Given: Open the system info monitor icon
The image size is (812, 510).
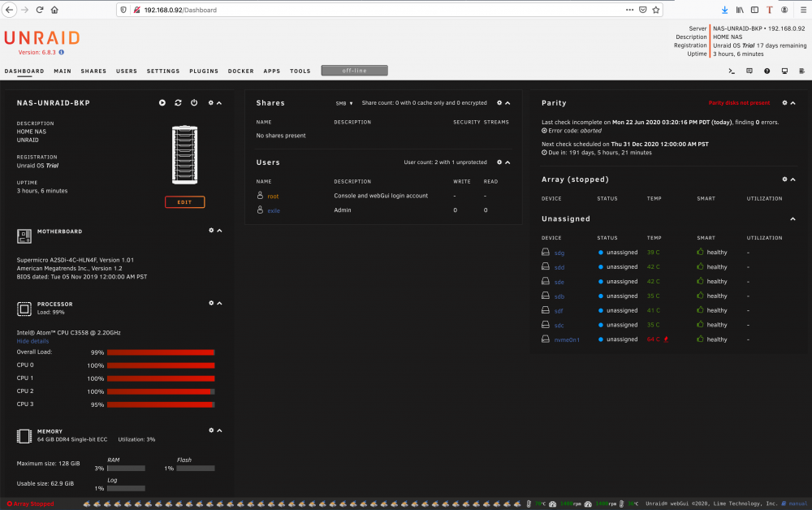Looking at the screenshot, I should [784, 71].
